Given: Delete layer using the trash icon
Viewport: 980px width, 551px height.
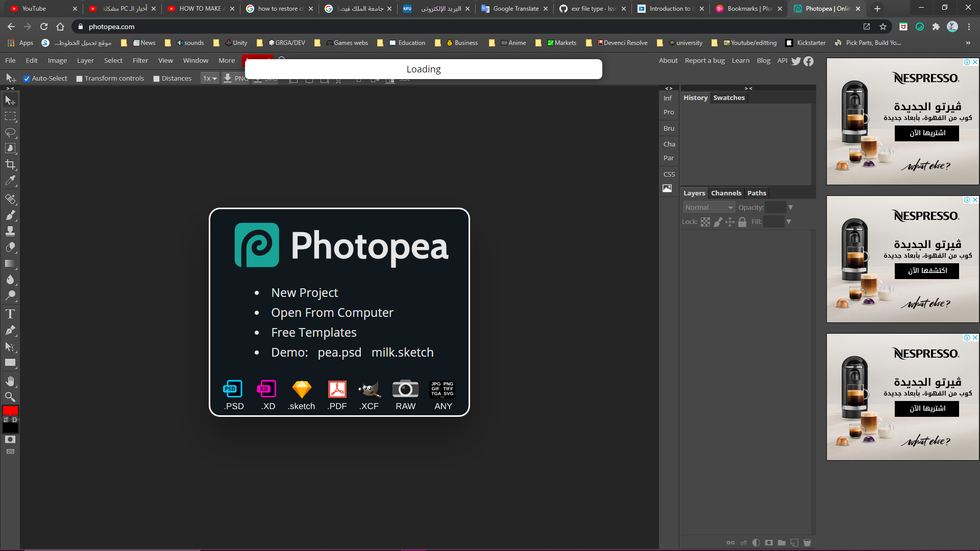Looking at the screenshot, I should [x=807, y=542].
